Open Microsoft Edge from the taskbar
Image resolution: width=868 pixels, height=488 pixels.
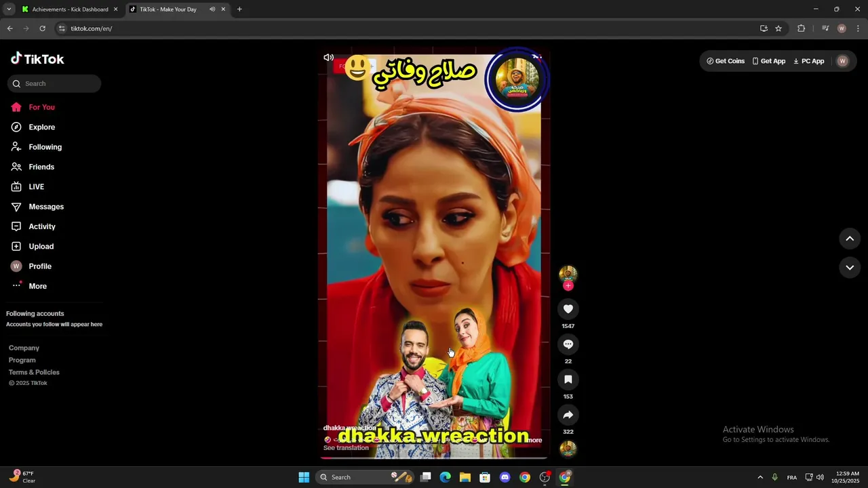(445, 477)
